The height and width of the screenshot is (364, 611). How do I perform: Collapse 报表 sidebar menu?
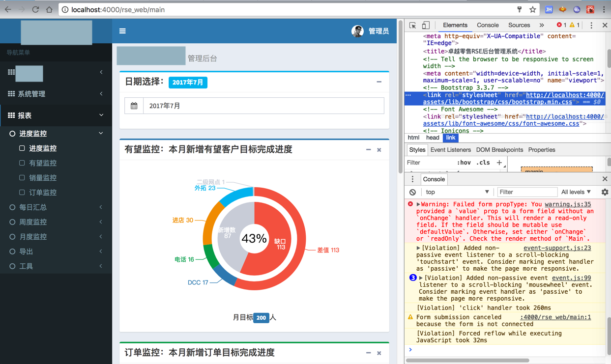click(x=56, y=115)
